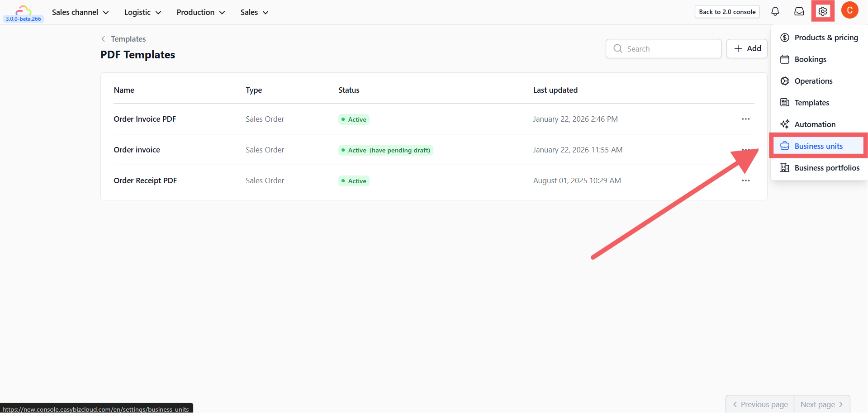Click the Add template button

pos(747,48)
